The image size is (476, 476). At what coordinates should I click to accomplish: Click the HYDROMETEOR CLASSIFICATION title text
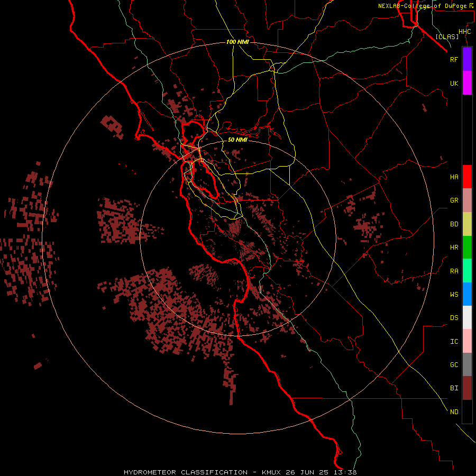[186, 472]
